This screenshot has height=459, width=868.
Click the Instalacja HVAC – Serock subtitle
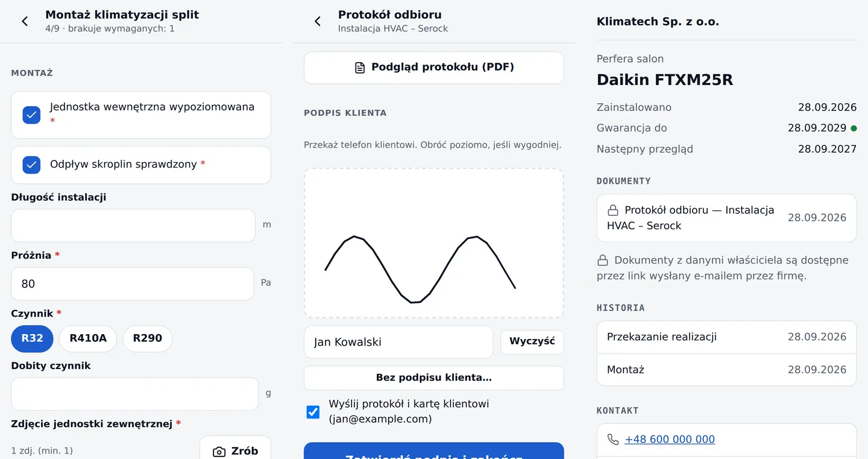pyautogui.click(x=393, y=28)
